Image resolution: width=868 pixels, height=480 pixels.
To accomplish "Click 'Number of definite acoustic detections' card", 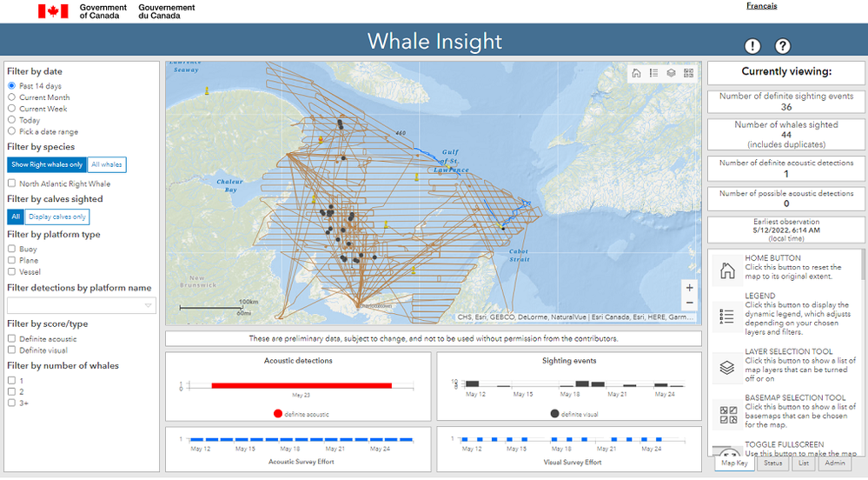I will point(786,169).
